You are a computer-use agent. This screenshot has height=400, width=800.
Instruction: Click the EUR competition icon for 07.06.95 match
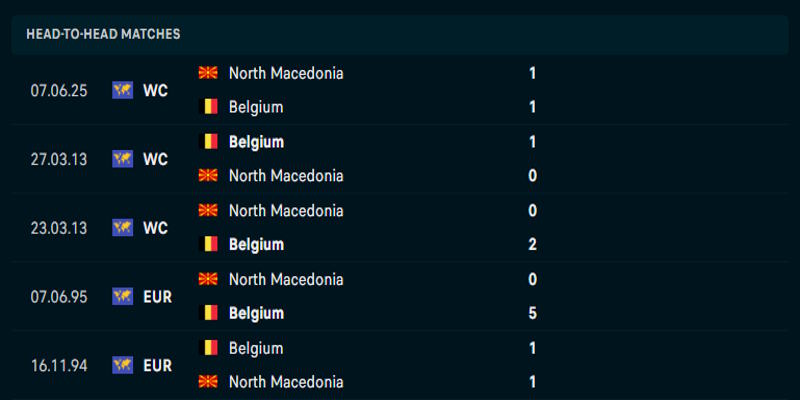(123, 296)
